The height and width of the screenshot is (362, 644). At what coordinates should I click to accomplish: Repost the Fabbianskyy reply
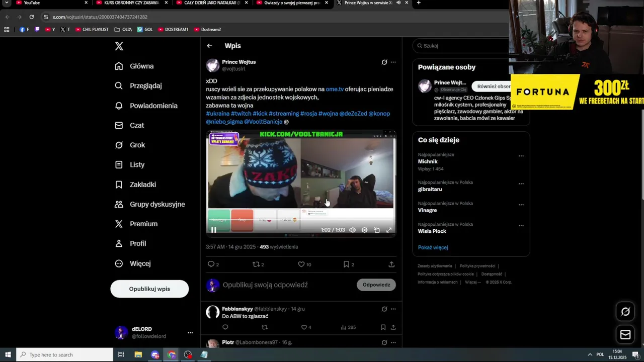(265, 327)
